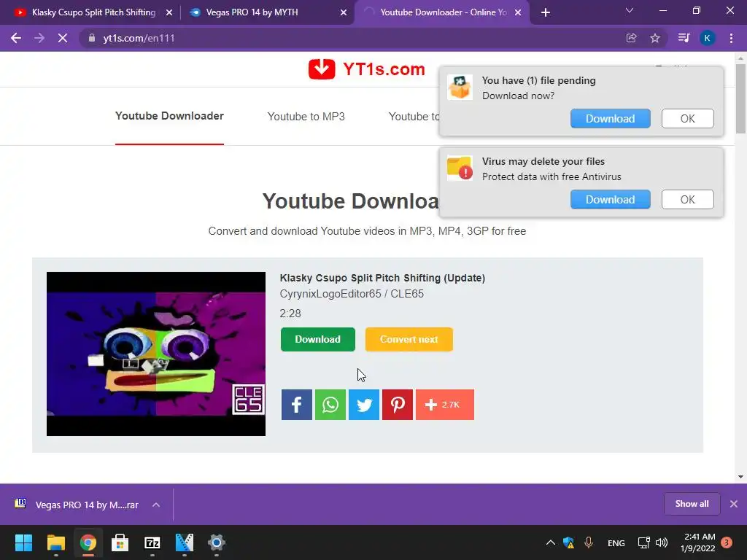The width and height of the screenshot is (747, 560).
Task: Open Microsoft Store from the taskbar
Action: [120, 542]
